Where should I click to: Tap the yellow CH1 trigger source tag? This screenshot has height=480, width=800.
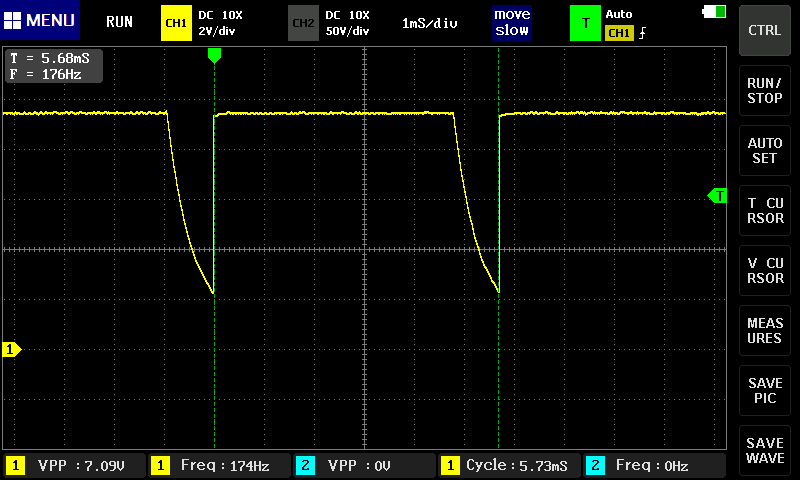tap(619, 33)
